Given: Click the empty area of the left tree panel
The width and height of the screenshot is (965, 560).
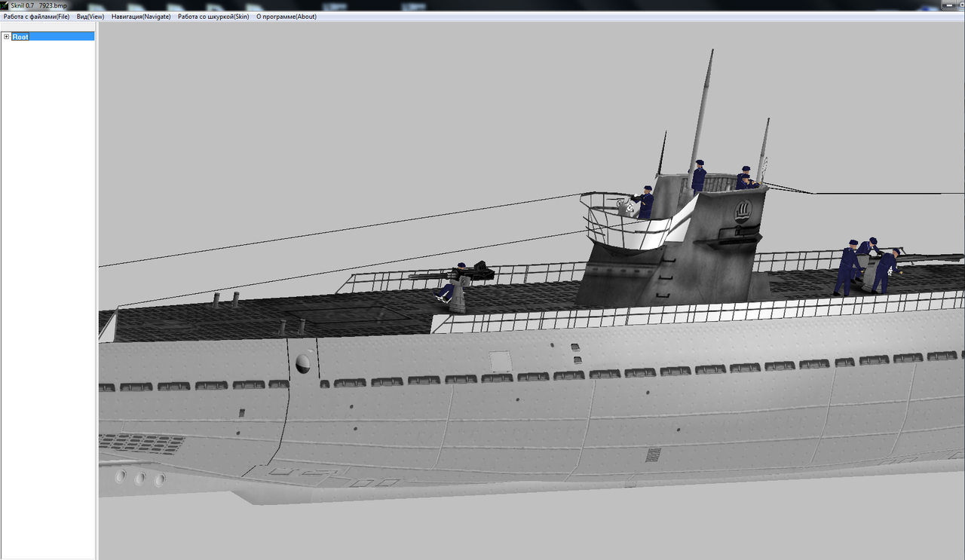Looking at the screenshot, I should (47, 226).
